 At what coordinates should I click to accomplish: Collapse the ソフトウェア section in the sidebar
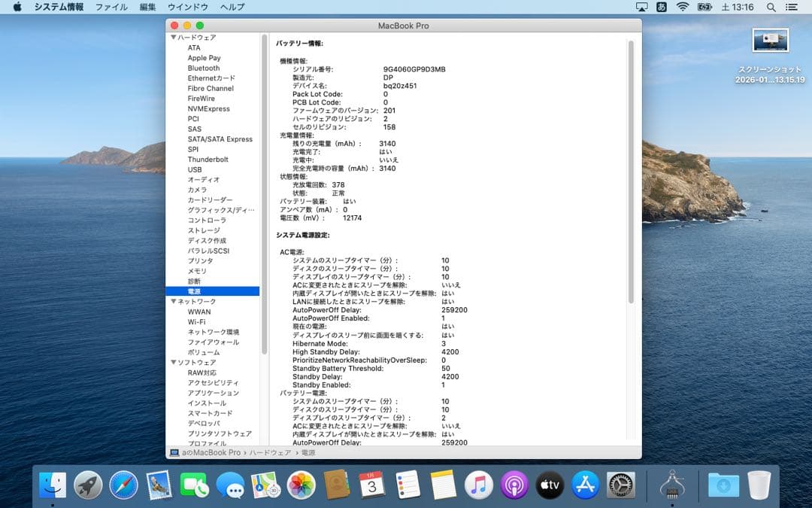coord(174,362)
